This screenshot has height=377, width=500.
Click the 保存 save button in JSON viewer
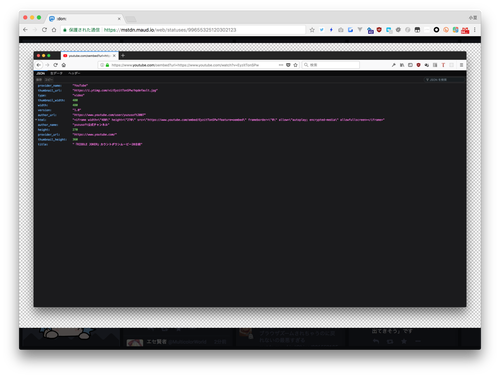(x=39, y=80)
